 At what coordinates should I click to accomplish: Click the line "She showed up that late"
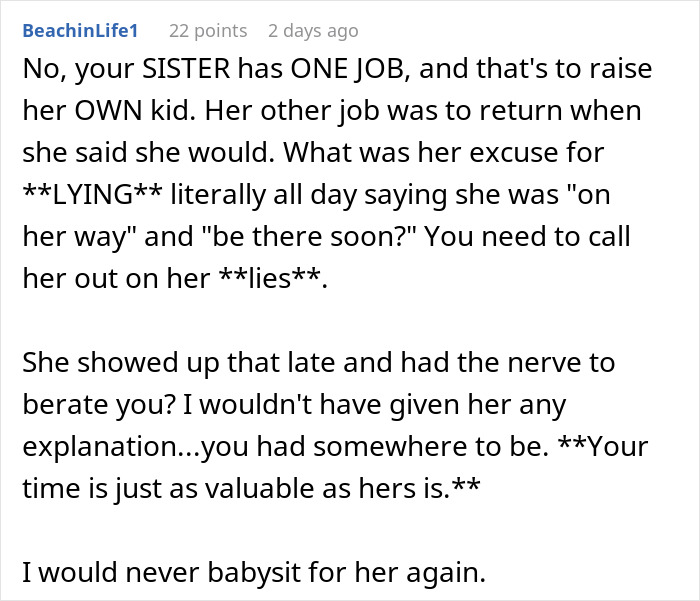coord(178,362)
